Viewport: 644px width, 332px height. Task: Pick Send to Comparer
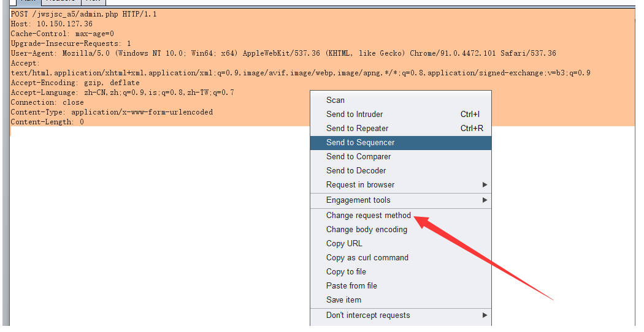(358, 156)
